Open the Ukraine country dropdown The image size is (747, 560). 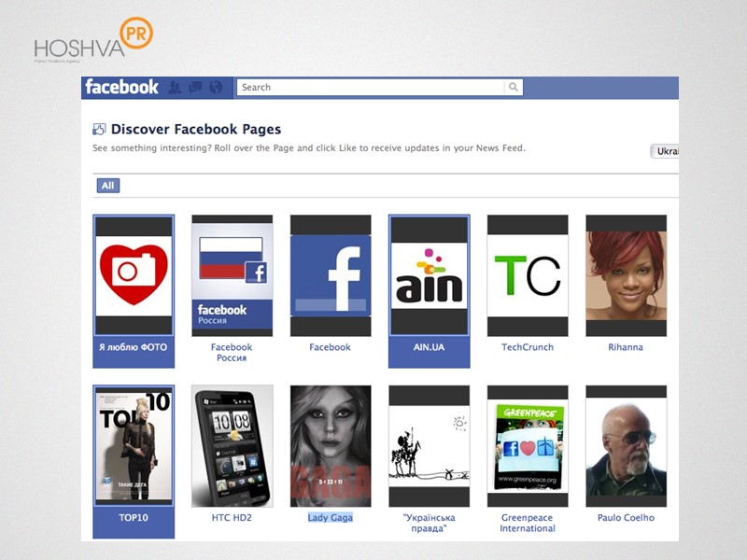665,151
